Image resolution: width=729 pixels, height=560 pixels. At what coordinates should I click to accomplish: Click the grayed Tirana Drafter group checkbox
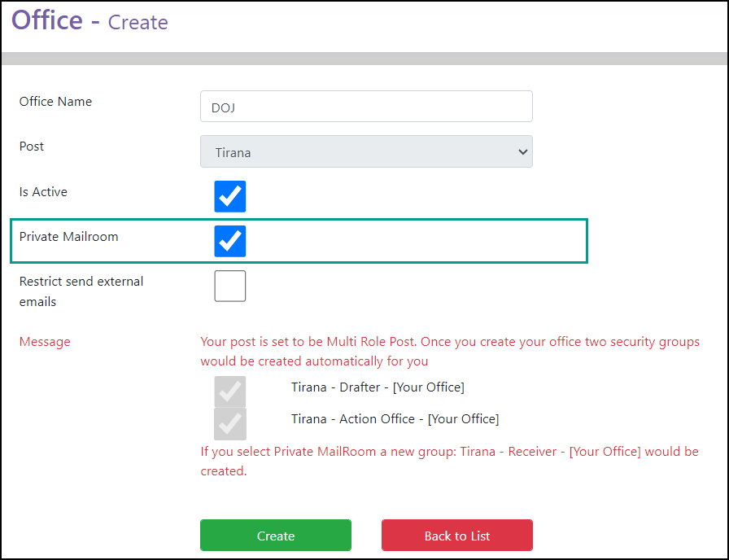coord(229,392)
